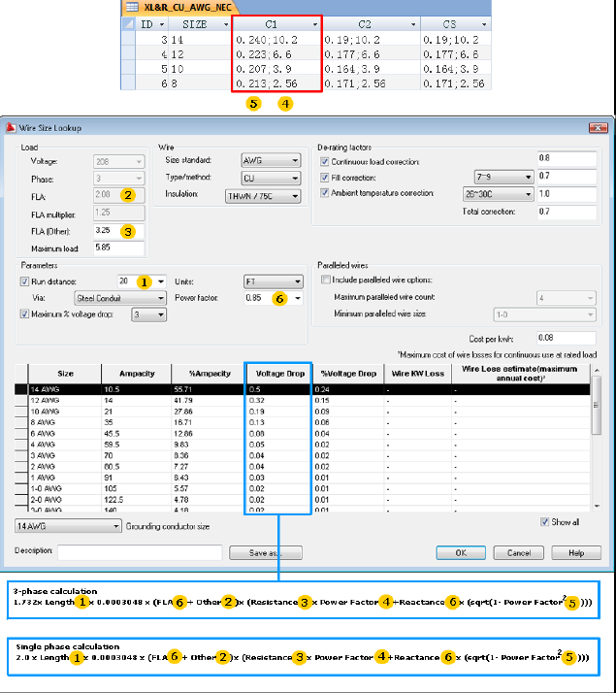Open the Maximum % voltage drop value dropdown
Viewport: 616px width, 693px height.
coord(148,314)
